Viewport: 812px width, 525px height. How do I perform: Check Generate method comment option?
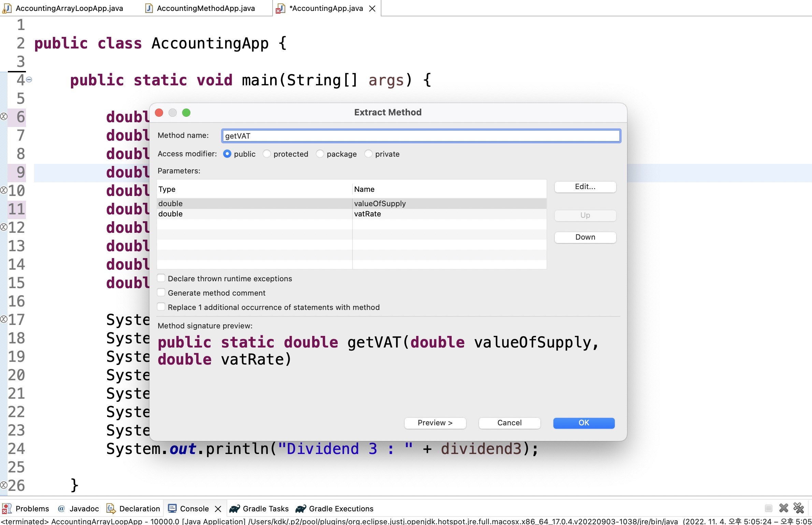coord(161,293)
